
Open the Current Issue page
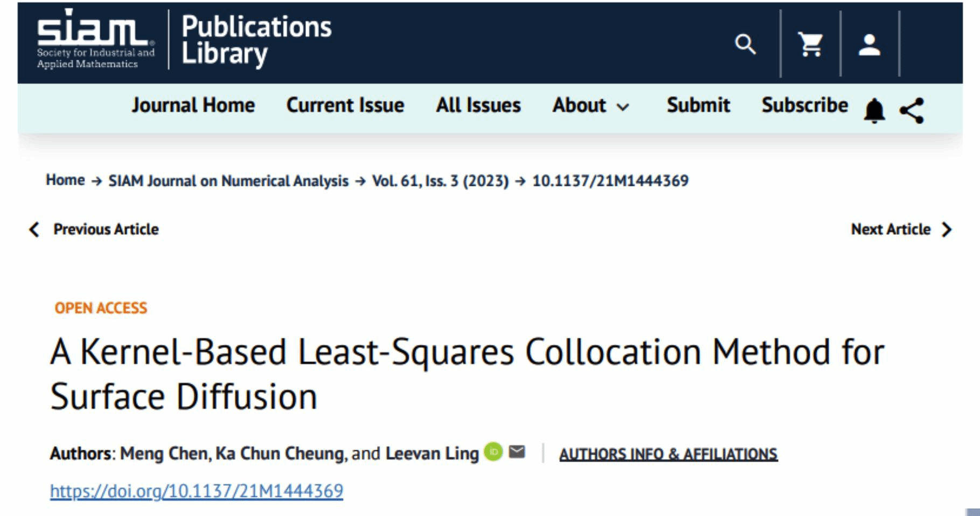point(345,105)
